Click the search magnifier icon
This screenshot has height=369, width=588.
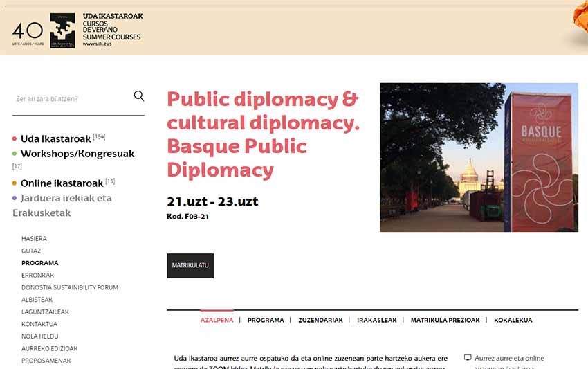click(x=139, y=96)
